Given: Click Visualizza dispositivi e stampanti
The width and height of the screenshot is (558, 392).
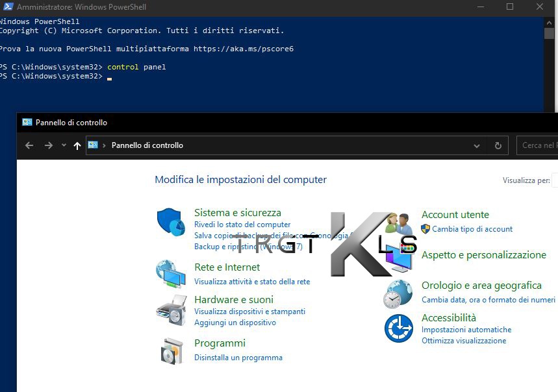Looking at the screenshot, I should (x=249, y=312).
